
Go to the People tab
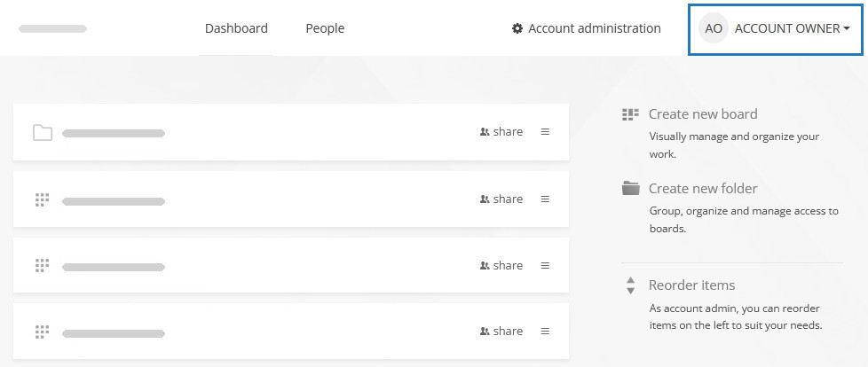(x=325, y=28)
